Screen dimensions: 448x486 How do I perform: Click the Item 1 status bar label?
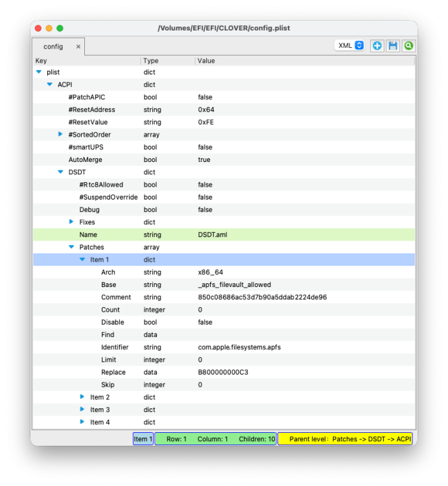click(143, 439)
